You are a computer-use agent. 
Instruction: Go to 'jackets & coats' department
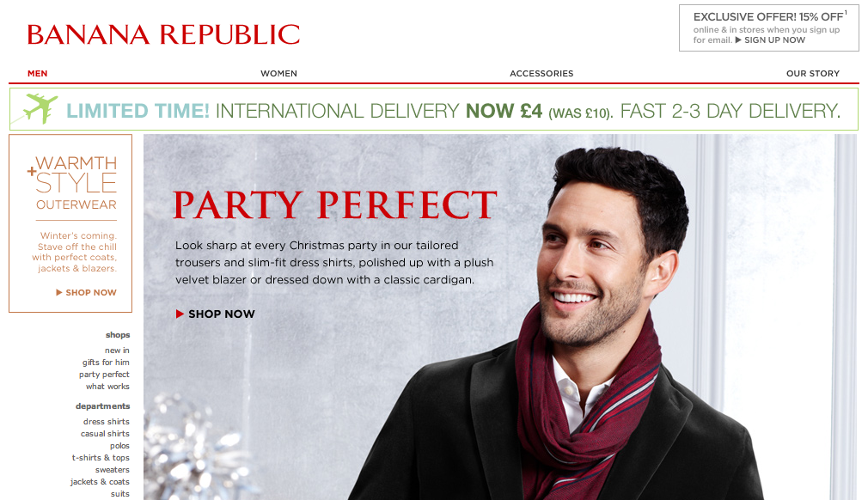(100, 482)
